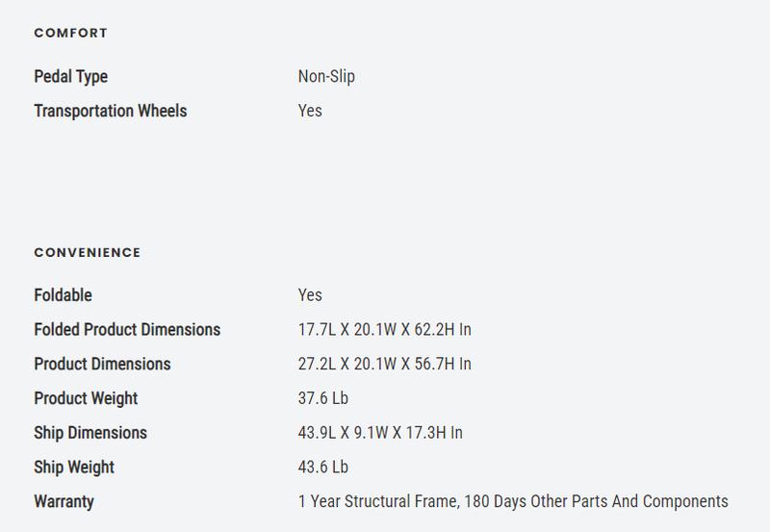Select the Non-Slip pedal value

click(x=326, y=76)
